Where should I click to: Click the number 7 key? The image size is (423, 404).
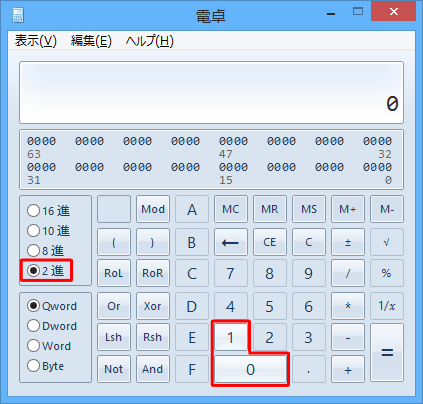click(231, 273)
